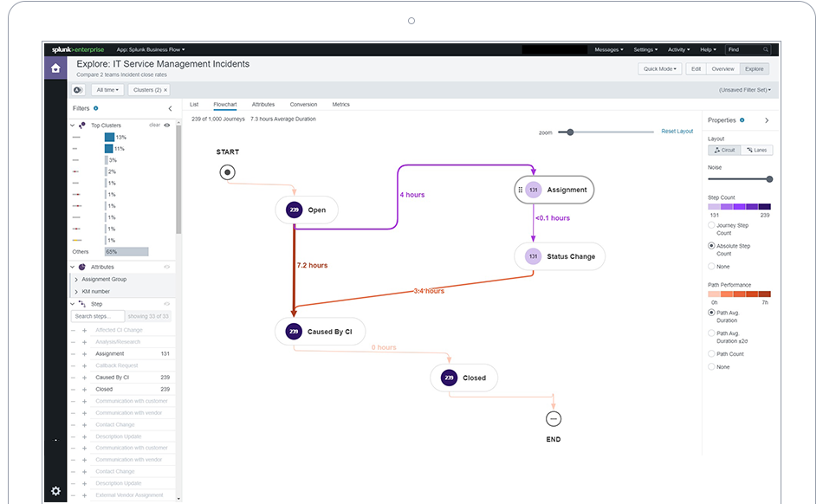The width and height of the screenshot is (823, 504).
Task: Switch layout to Circuit
Action: point(724,150)
